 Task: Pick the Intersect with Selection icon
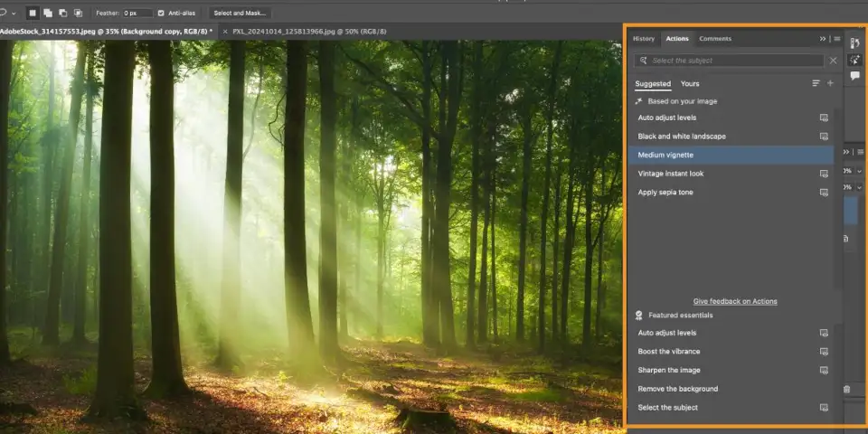(77, 13)
